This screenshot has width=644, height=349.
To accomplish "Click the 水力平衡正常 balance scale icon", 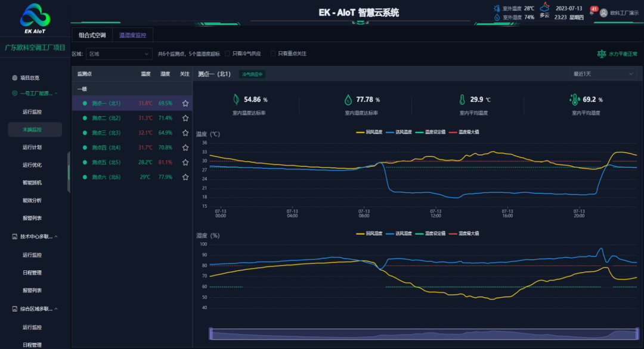I will tap(601, 54).
